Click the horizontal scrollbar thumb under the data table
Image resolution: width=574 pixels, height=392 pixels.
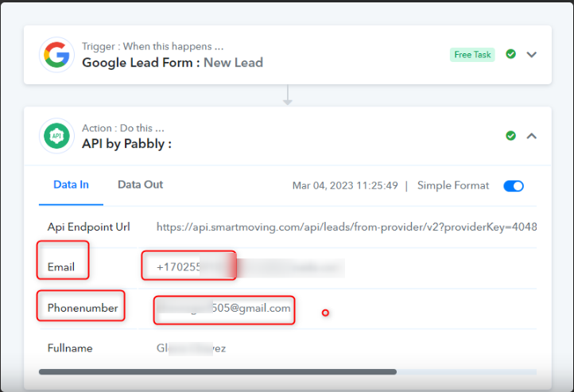[x=218, y=372]
